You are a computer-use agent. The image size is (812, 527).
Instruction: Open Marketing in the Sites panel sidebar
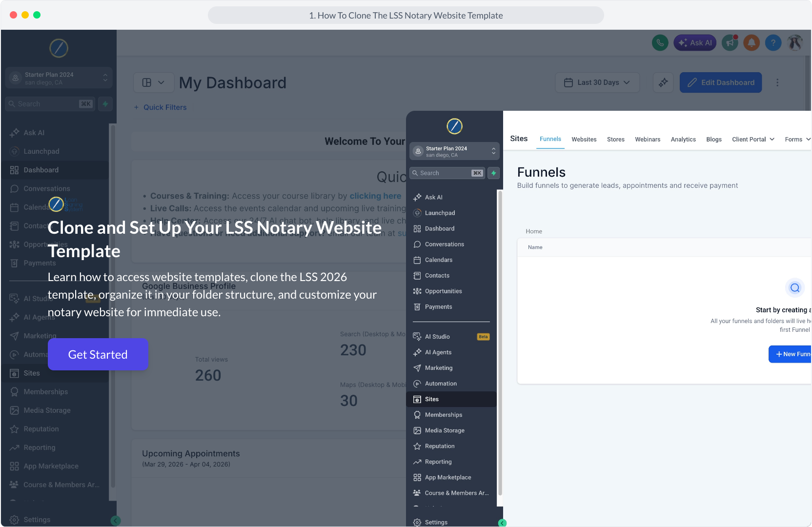point(451,368)
